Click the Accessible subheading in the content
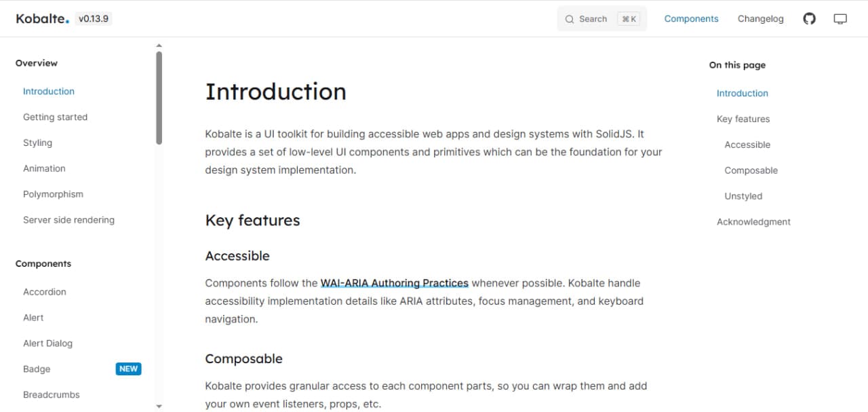The width and height of the screenshot is (868, 412). click(237, 256)
